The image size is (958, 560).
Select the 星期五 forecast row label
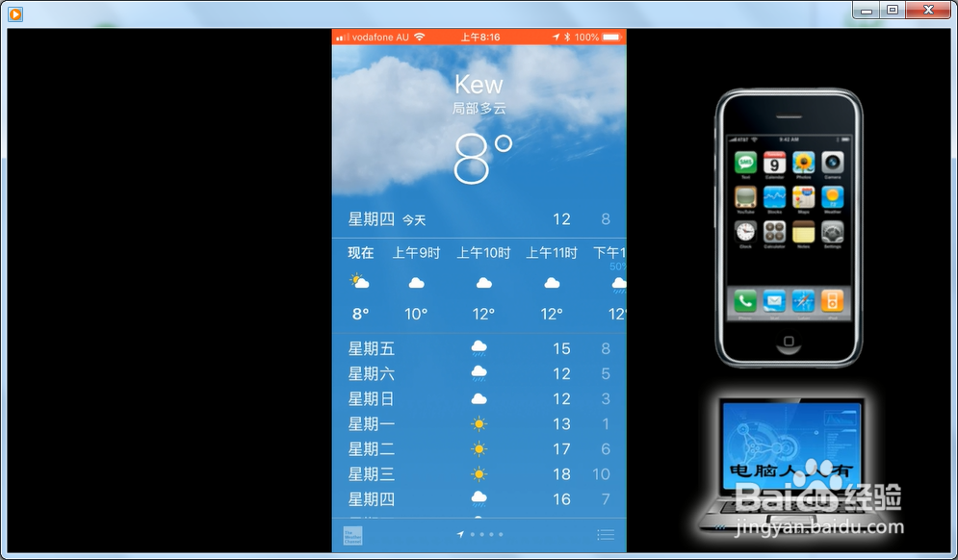[x=372, y=348]
